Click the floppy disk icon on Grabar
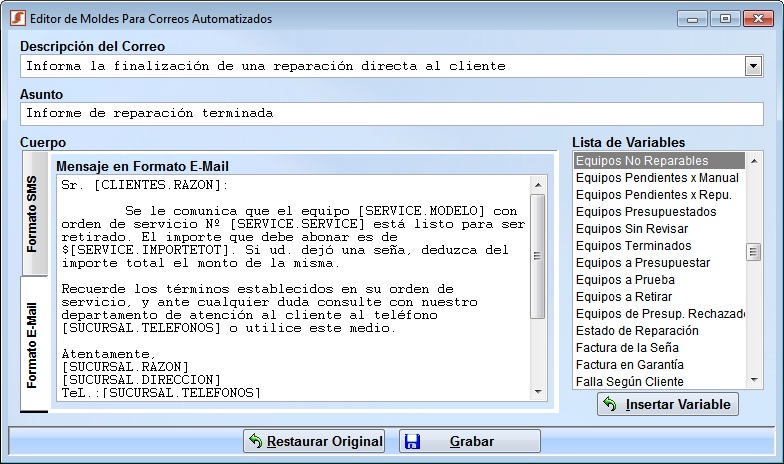Image resolution: width=784 pixels, height=464 pixels. pyautogui.click(x=413, y=441)
